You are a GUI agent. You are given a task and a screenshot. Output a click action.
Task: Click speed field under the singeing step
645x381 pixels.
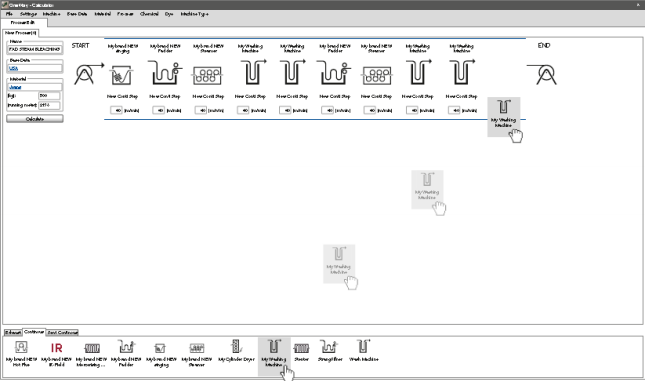pos(116,110)
